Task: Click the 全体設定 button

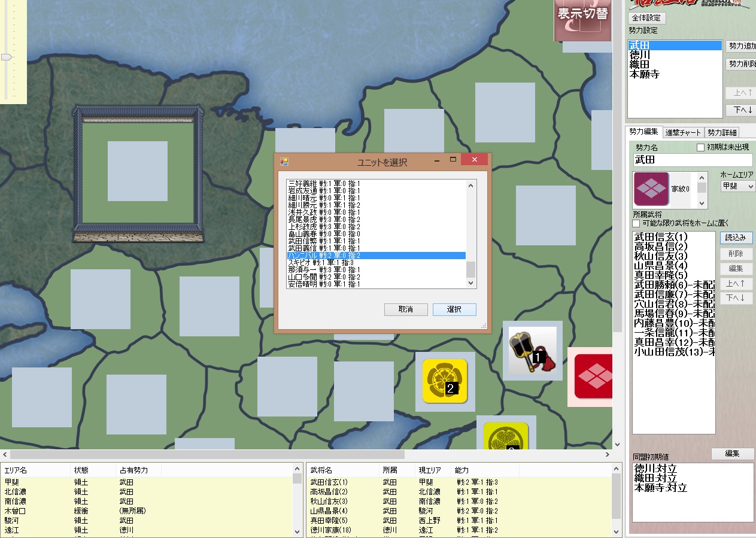Action: pos(647,19)
